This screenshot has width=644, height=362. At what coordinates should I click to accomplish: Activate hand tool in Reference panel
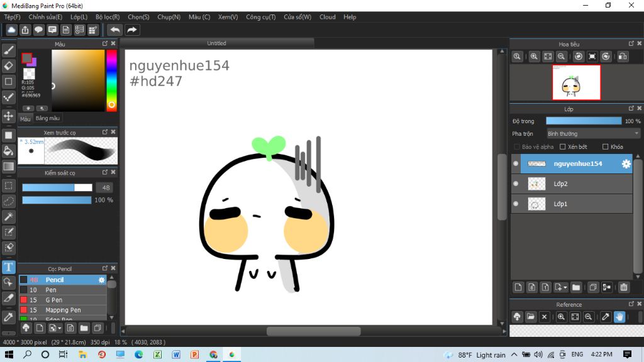tap(619, 317)
